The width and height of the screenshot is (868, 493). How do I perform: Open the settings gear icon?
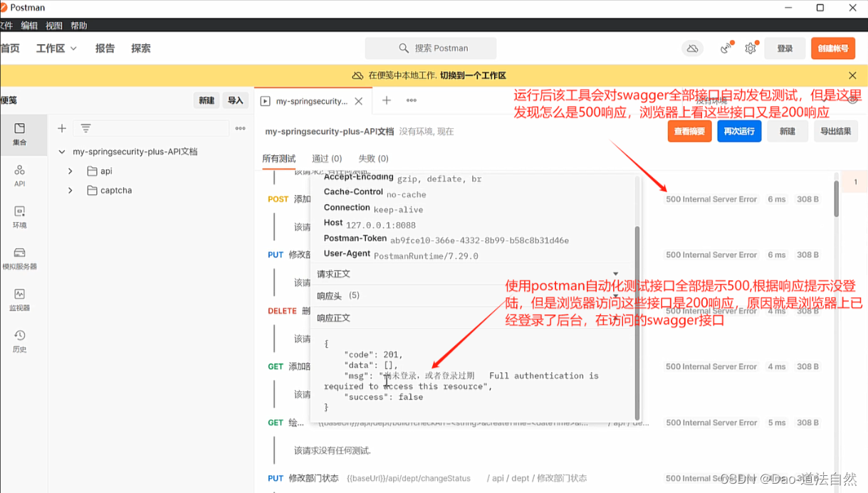pos(751,48)
